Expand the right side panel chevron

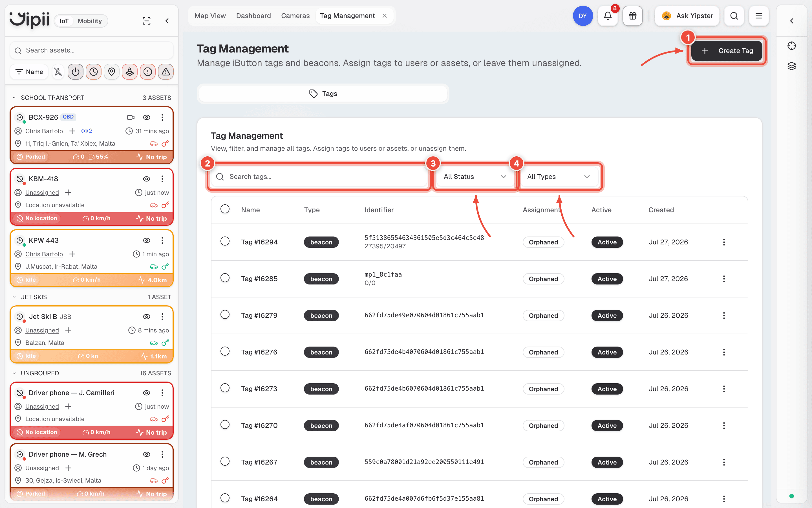(791, 21)
